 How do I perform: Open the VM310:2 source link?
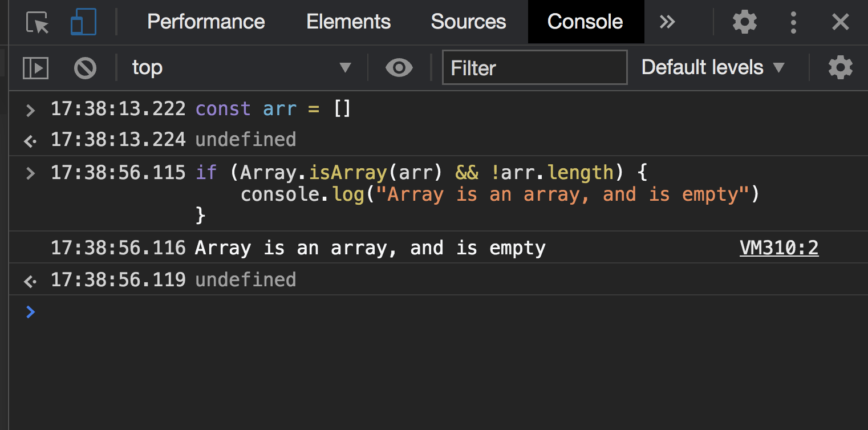(778, 247)
